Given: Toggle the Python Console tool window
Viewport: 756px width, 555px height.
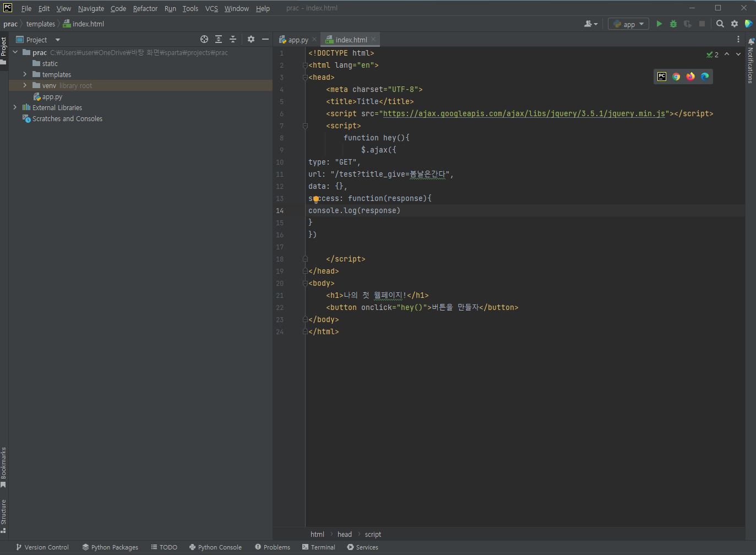Looking at the screenshot, I should point(215,547).
